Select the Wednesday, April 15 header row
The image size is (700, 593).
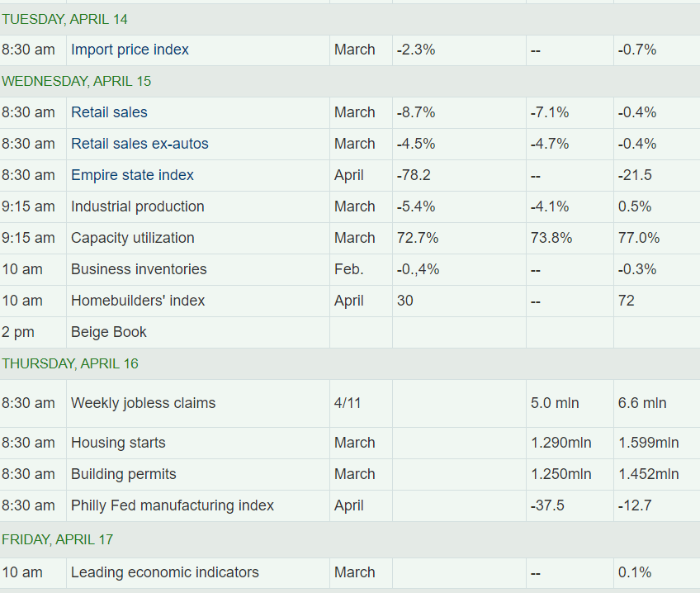350,81
